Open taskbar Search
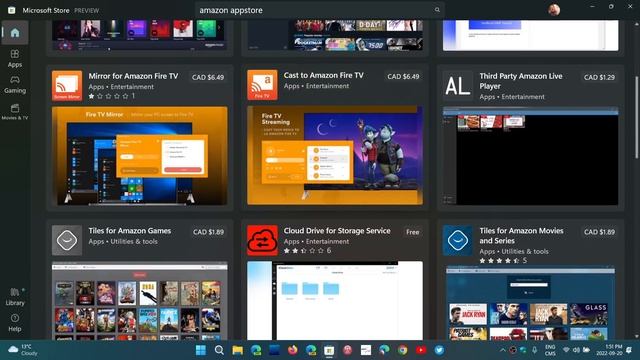The width and height of the screenshot is (640, 360). point(219,350)
